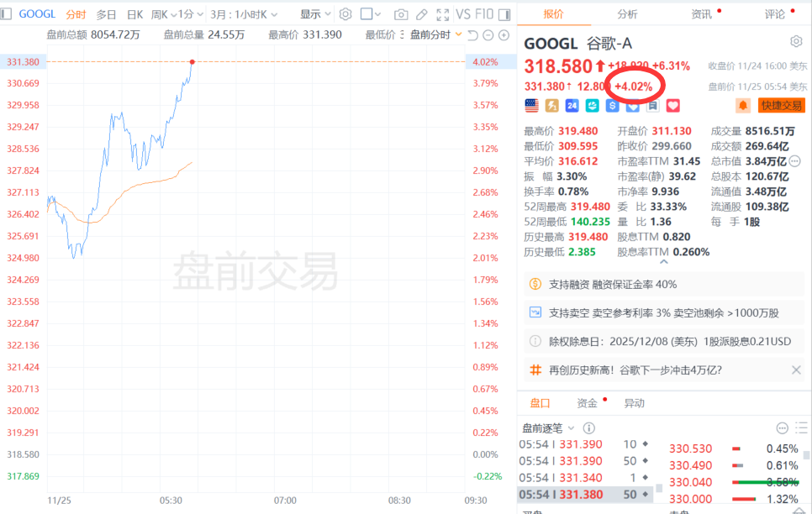Click the blue 24-hour trading icon
This screenshot has width=812, height=514.
click(x=572, y=106)
